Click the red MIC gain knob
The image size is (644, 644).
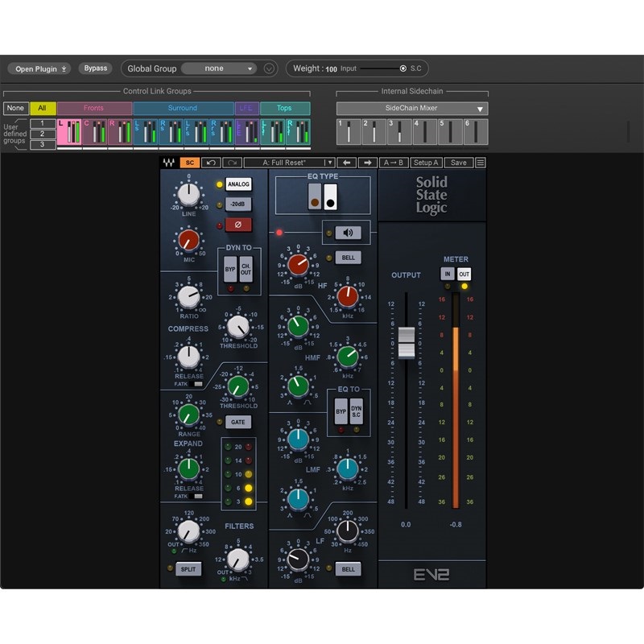(188, 240)
